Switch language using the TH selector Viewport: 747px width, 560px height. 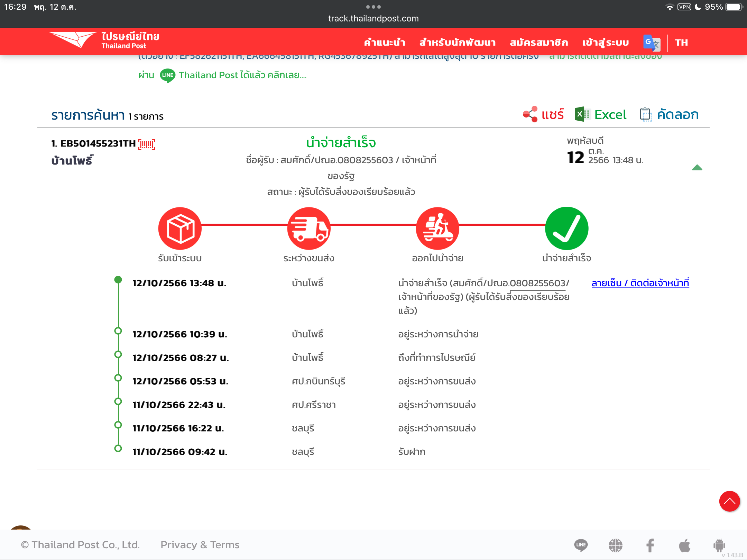pos(681,43)
